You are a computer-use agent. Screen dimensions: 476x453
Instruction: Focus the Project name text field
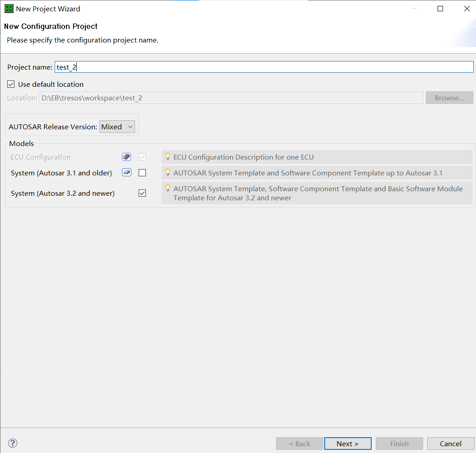pos(264,67)
